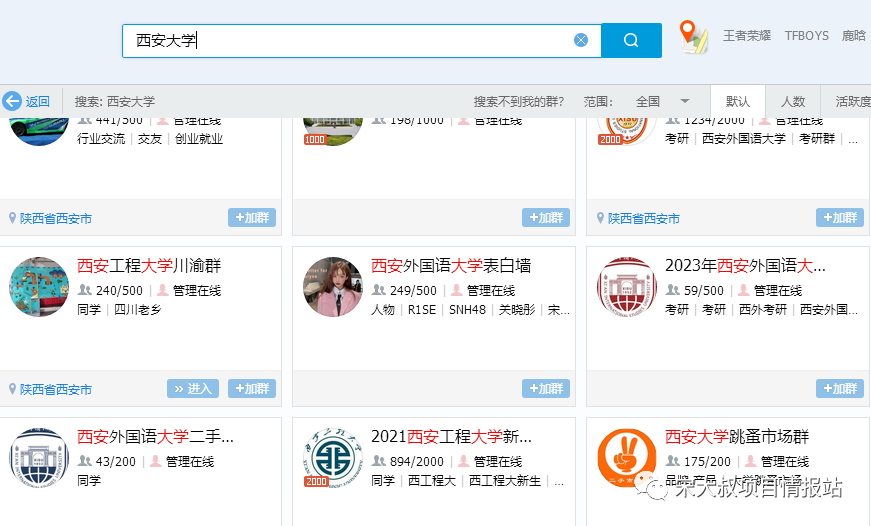Sort results by 活跃度 tab
871x526 pixels.
(852, 102)
